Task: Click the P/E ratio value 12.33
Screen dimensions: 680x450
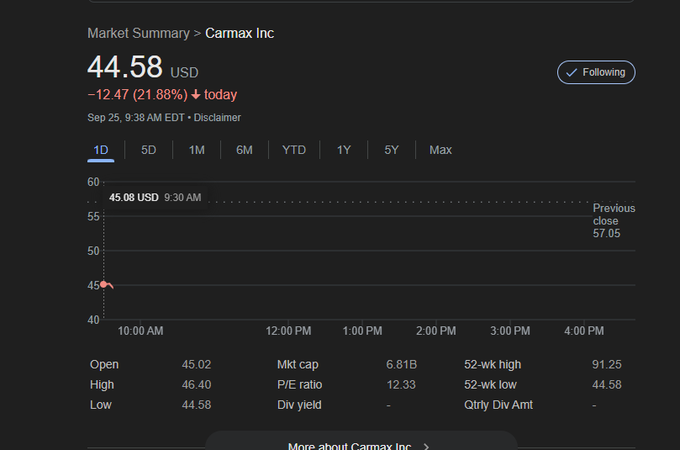Action: (401, 385)
